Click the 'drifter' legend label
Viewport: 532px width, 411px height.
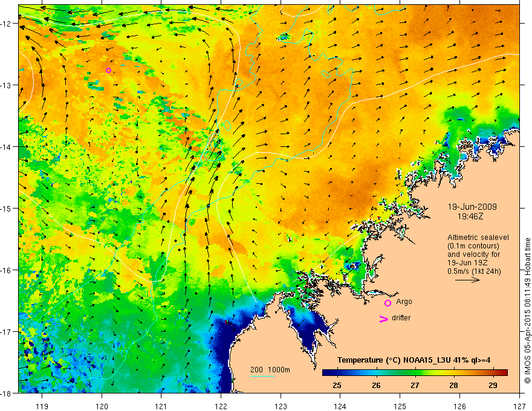[401, 318]
